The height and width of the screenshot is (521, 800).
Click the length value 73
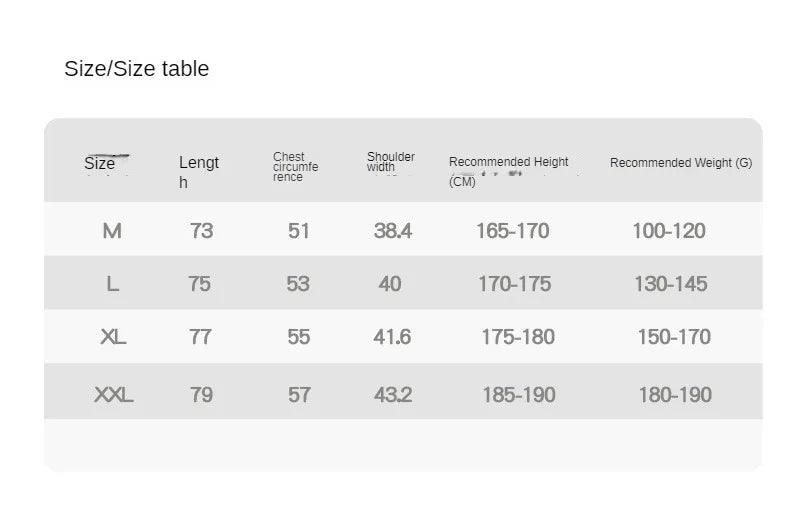201,231
